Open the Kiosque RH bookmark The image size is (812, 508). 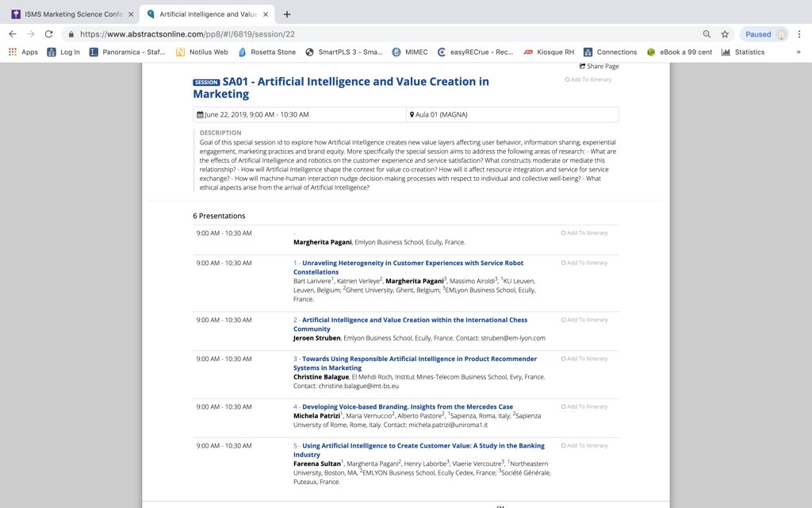549,52
